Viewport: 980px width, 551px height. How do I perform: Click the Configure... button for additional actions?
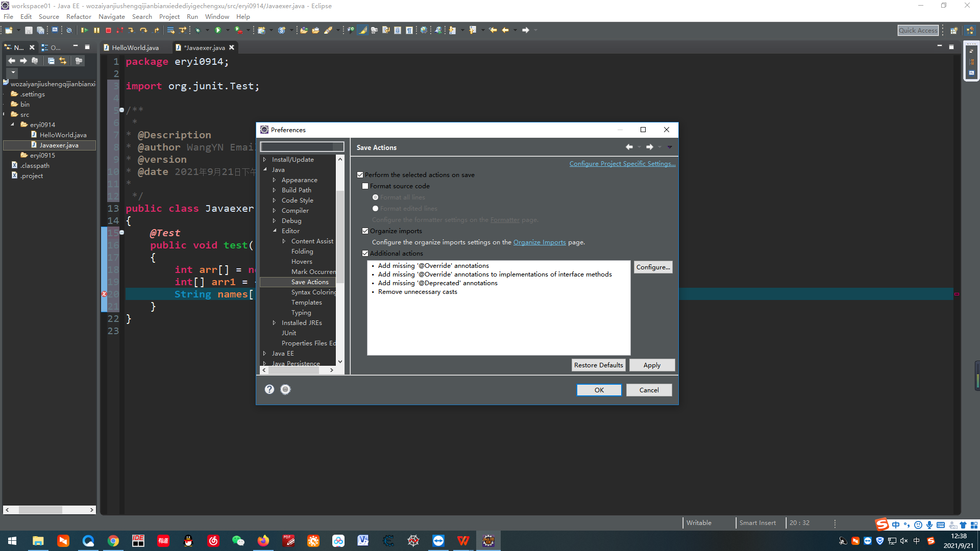pos(653,267)
